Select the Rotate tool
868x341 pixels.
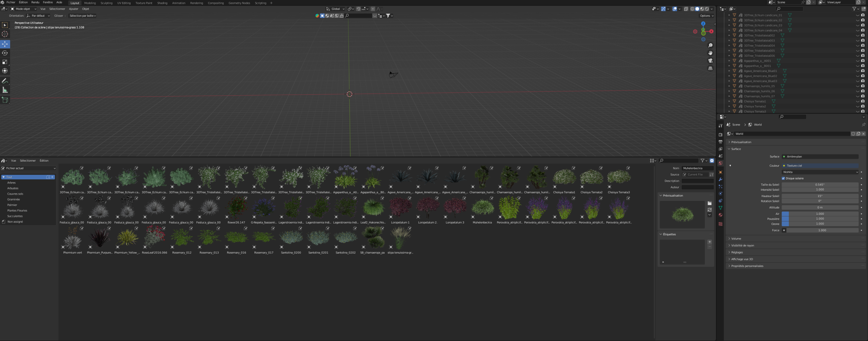[x=5, y=53]
